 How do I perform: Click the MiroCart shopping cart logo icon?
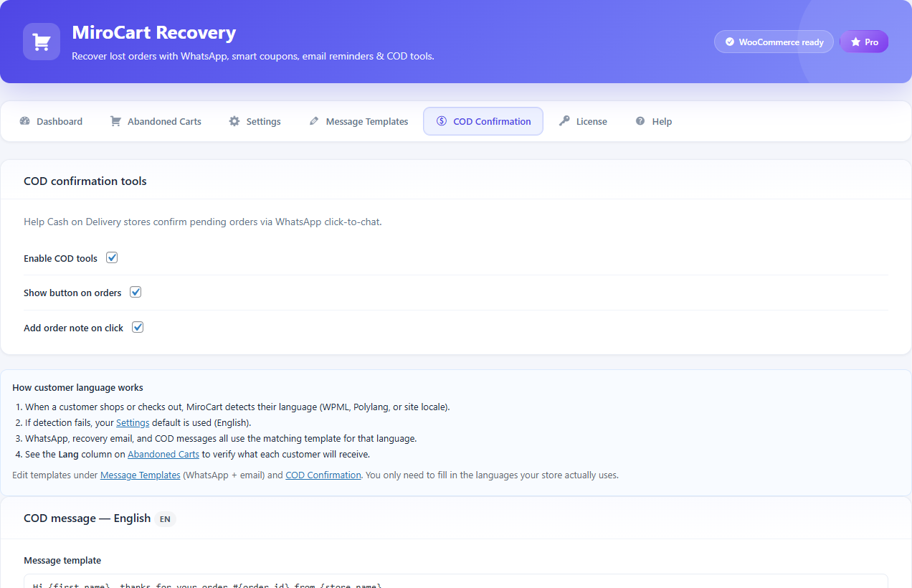[42, 42]
